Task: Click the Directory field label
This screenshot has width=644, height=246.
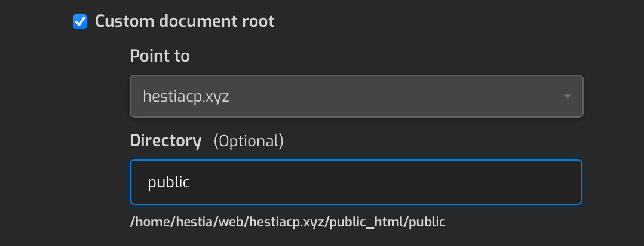Action: click(x=165, y=141)
